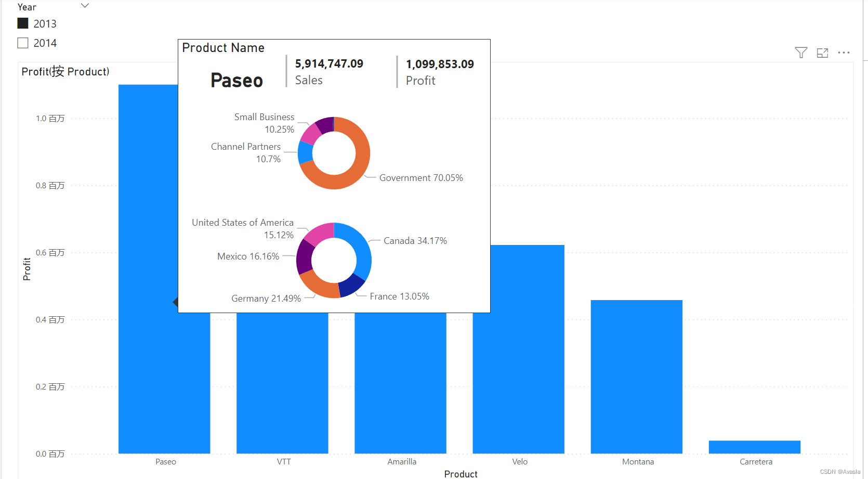Click the 0.4 百万 y-axis tick

click(x=50, y=320)
